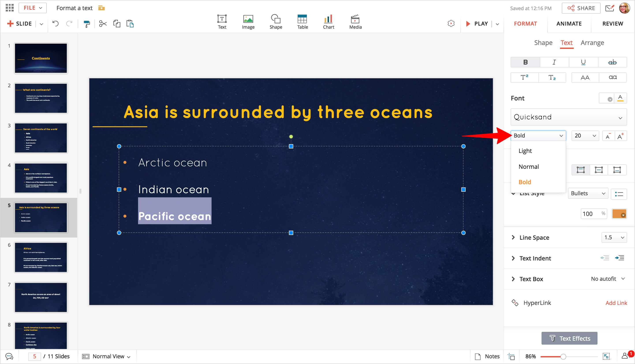This screenshot has width=635, height=364.
Task: Click the Add Link hyperlink
Action: [x=616, y=303]
